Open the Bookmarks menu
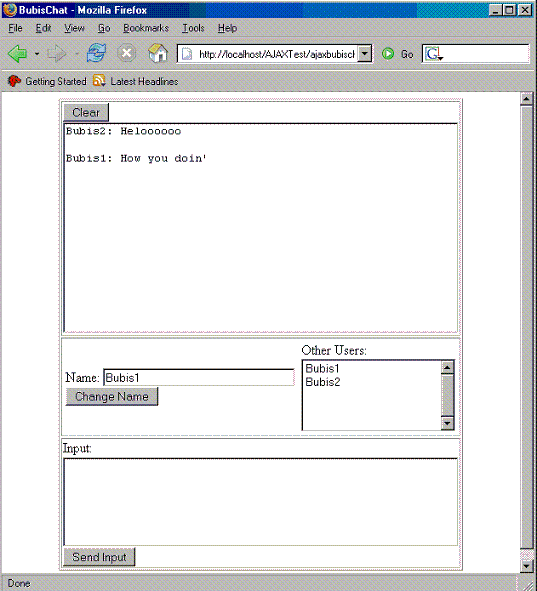537x591 pixels. pyautogui.click(x=146, y=28)
